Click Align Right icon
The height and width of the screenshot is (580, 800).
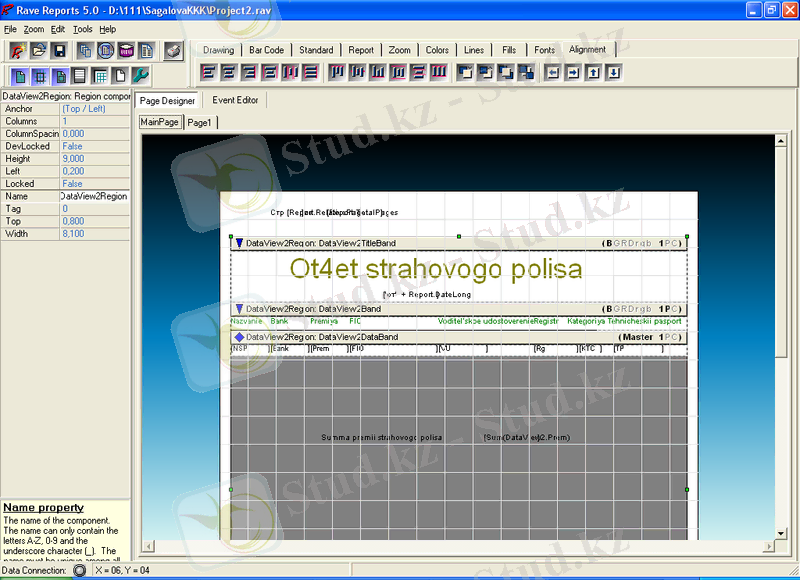point(249,72)
